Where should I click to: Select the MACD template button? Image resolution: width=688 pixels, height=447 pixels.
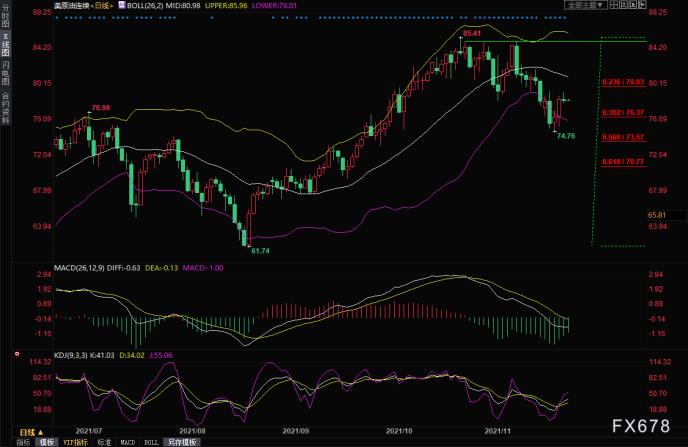[128, 442]
